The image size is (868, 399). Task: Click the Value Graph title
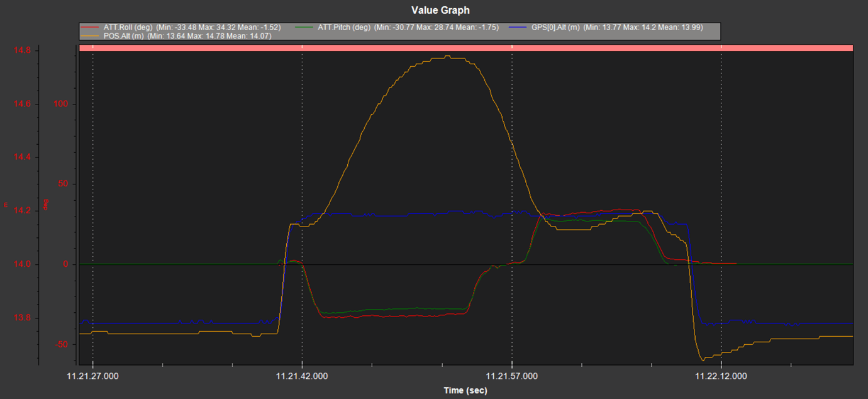440,10
